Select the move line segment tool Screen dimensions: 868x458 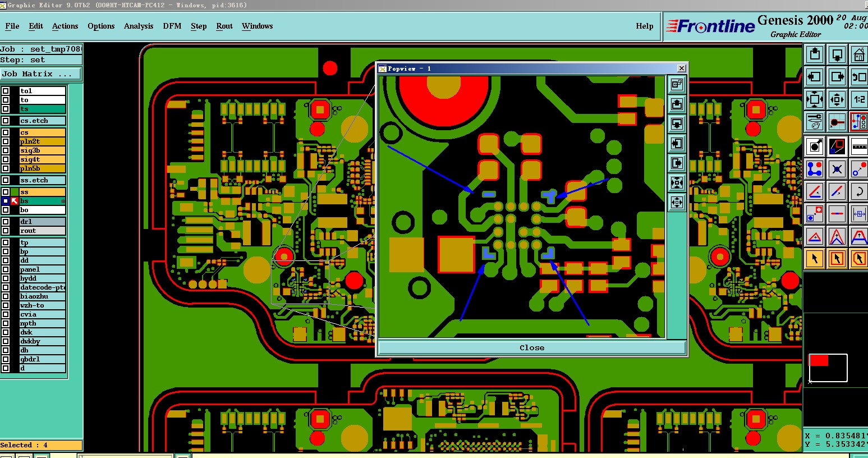(837, 191)
